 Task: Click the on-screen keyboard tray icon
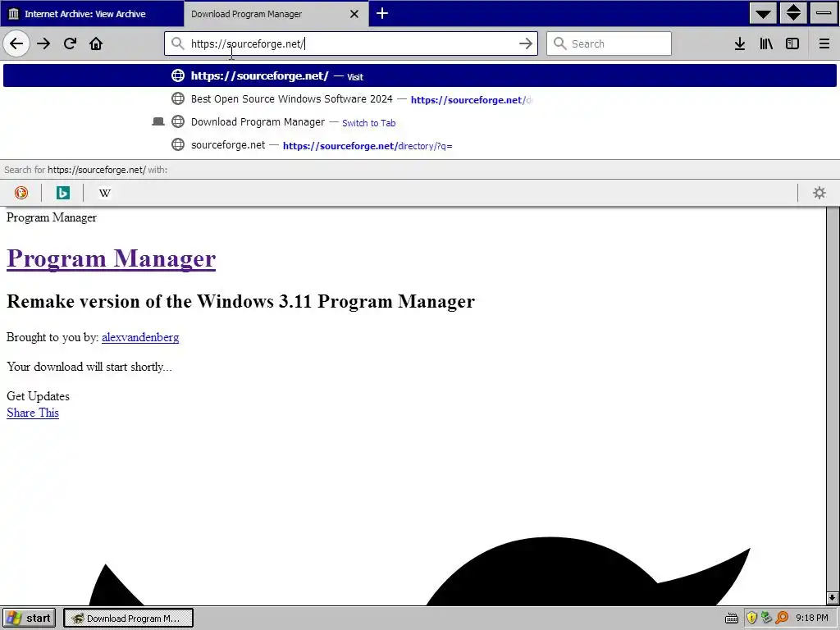tap(731, 619)
